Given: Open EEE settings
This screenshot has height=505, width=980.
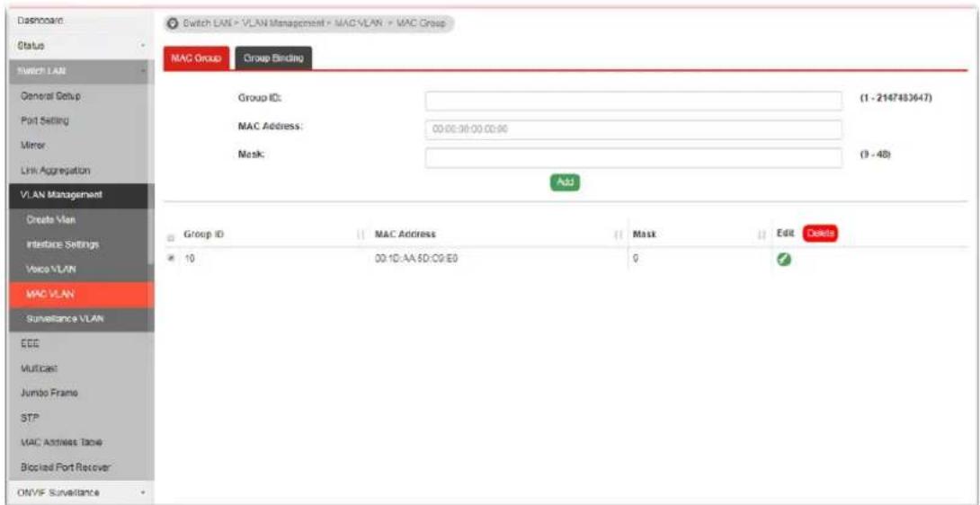Looking at the screenshot, I should (30, 343).
